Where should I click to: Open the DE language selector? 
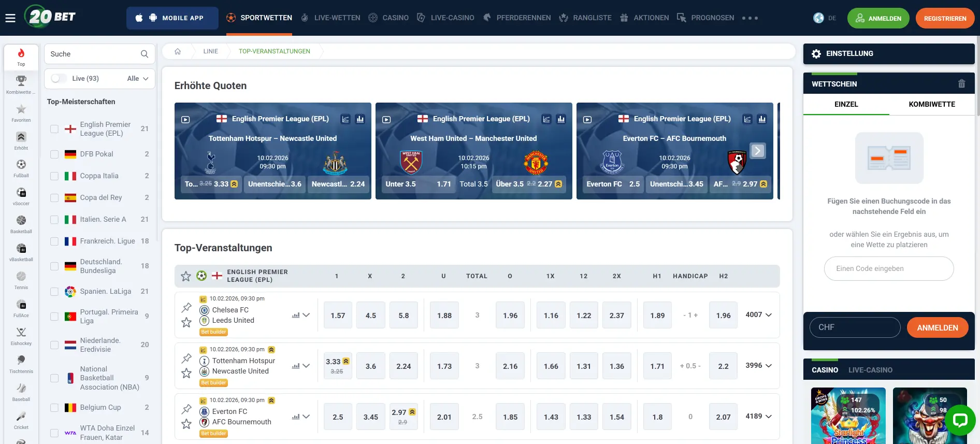point(825,18)
